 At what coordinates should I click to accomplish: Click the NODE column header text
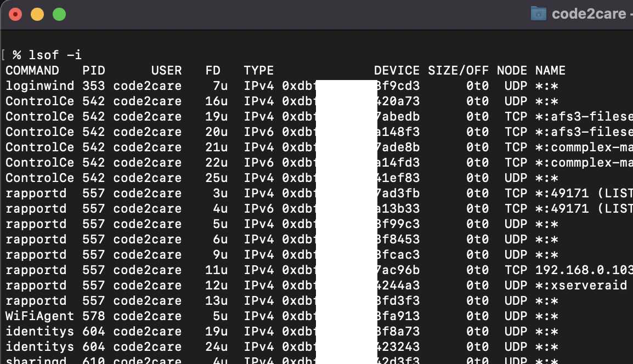(x=511, y=70)
